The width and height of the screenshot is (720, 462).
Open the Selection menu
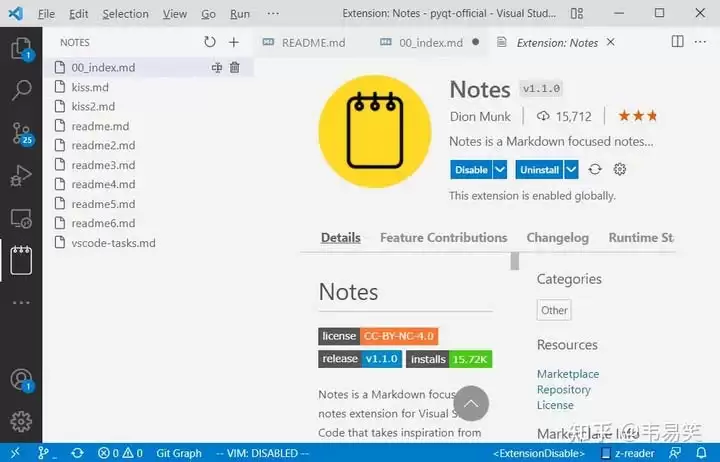click(125, 14)
